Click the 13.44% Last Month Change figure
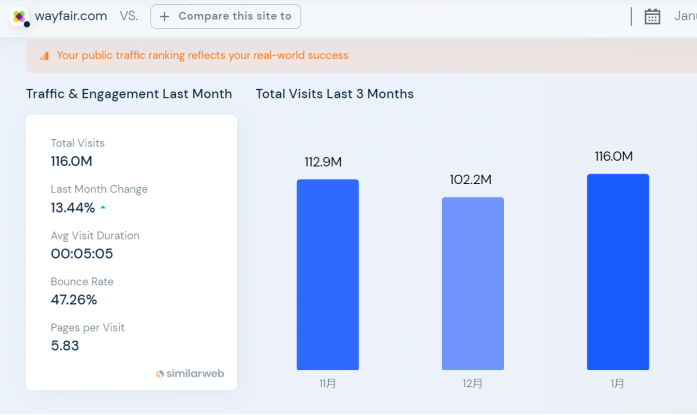 pos(73,208)
